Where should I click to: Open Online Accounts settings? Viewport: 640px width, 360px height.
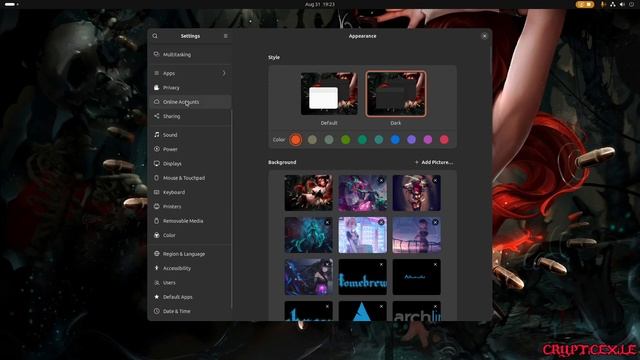click(x=190, y=102)
